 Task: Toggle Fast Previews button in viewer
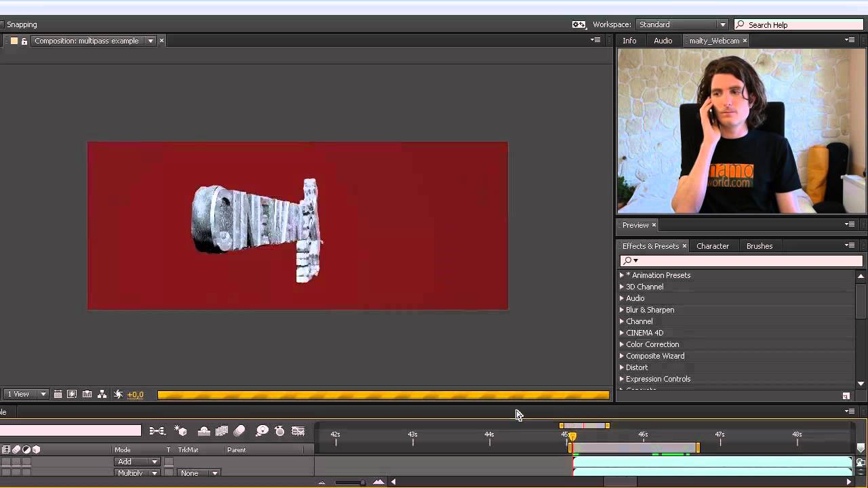tap(72, 394)
